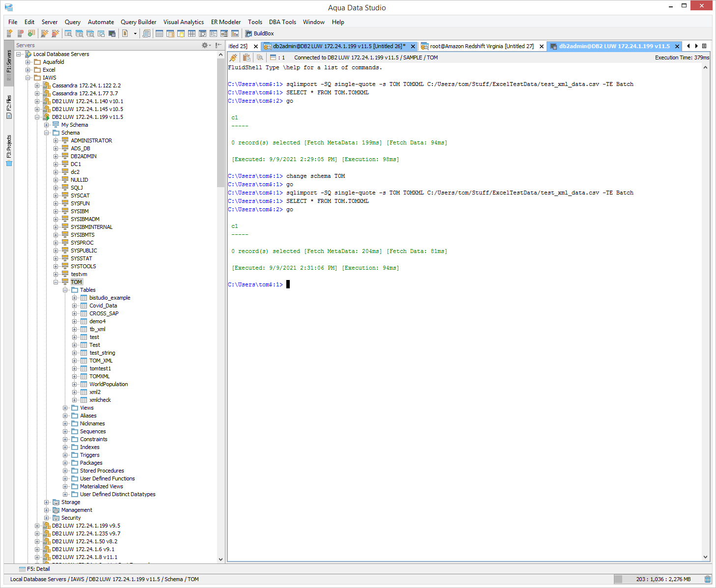Select the SYSCAT schema
The width and height of the screenshot is (716, 588).
80,196
